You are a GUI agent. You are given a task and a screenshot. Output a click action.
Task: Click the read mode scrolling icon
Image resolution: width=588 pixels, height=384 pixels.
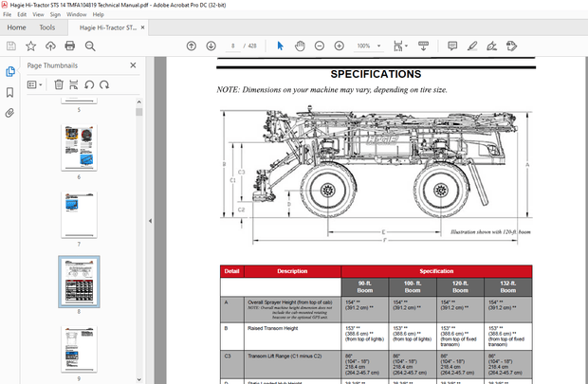[x=423, y=46]
